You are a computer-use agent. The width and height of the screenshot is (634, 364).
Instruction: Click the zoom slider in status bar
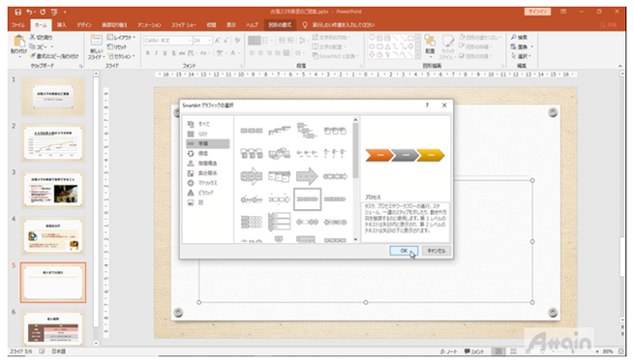coord(572,351)
